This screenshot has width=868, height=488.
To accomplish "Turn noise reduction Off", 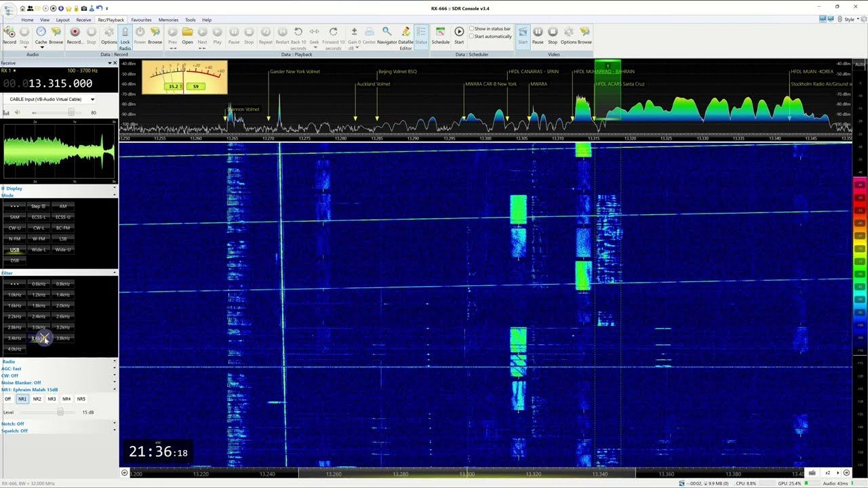I will click(x=7, y=399).
